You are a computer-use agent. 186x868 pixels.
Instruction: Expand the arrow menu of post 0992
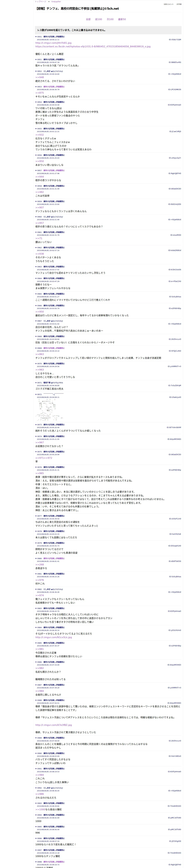click(36, 788)
